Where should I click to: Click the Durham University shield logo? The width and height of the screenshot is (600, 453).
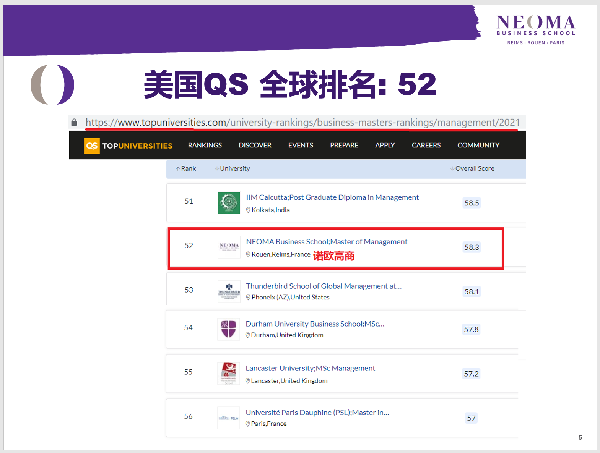pos(228,329)
